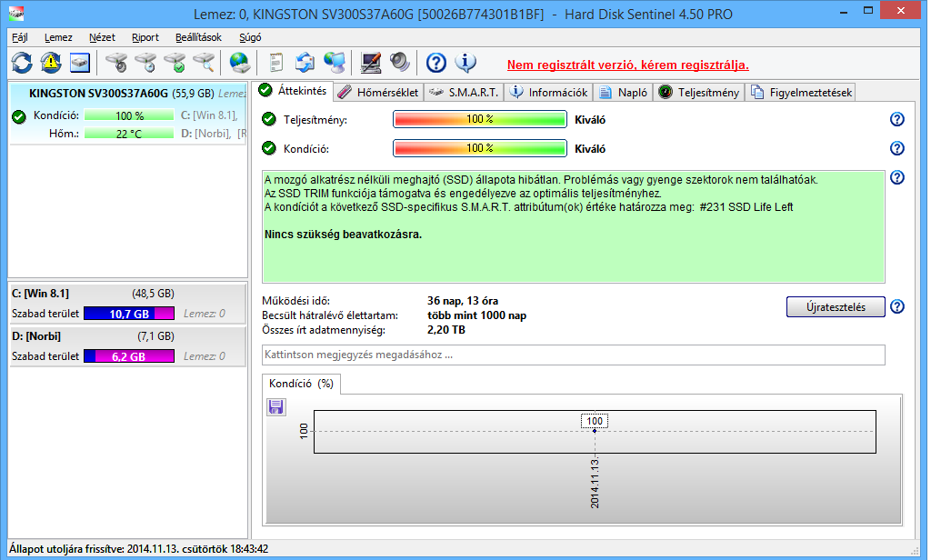The image size is (931, 560).
Task: Click the Újratesztelés button
Action: [x=836, y=307]
